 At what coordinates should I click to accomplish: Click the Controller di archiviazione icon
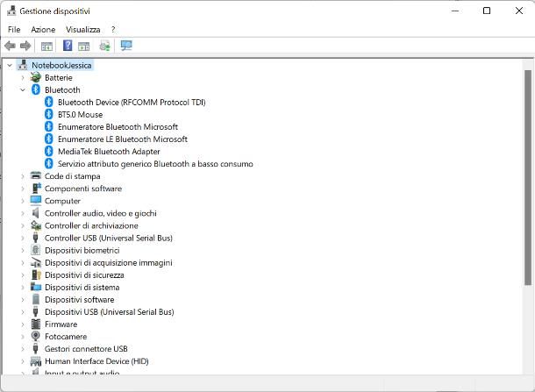tap(36, 225)
